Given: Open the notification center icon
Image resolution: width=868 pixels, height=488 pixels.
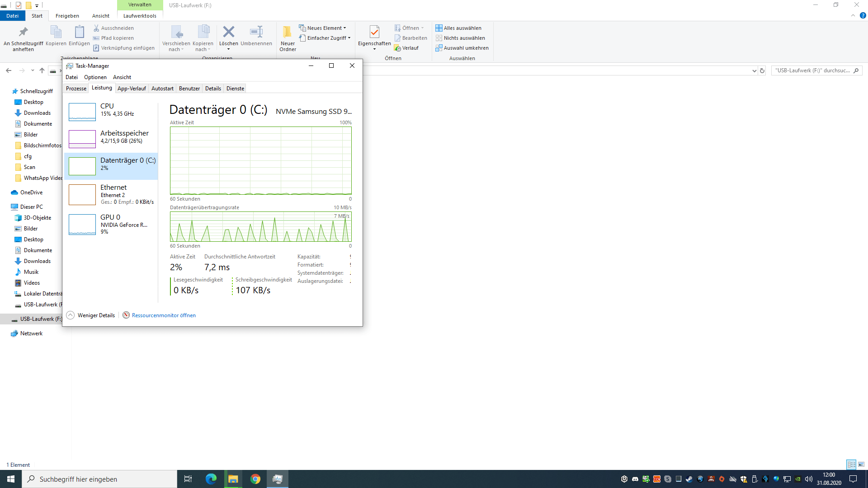Looking at the screenshot, I should pos(853,479).
